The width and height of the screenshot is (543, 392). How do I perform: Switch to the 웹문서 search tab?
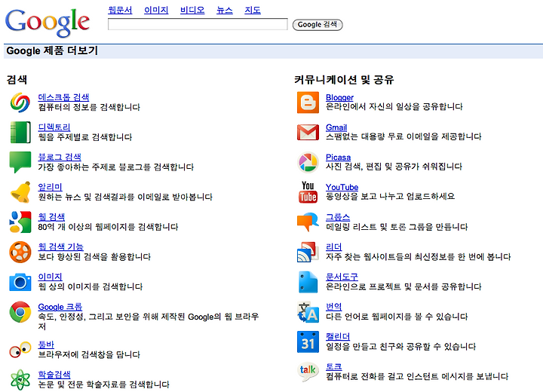[120, 10]
